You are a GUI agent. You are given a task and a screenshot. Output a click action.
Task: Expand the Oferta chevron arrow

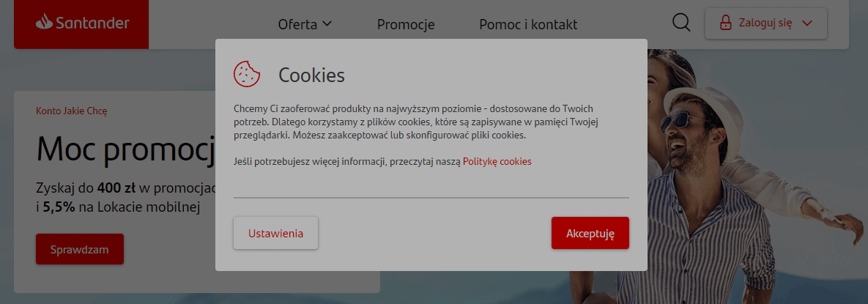tap(327, 23)
